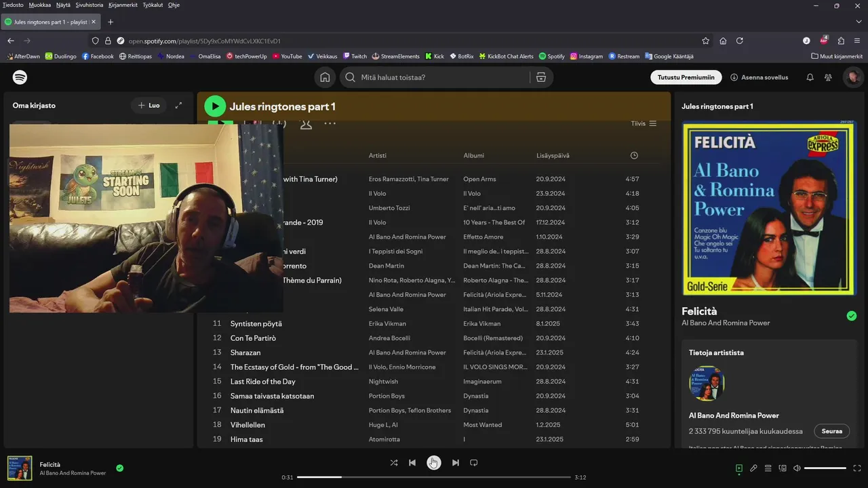The width and height of the screenshot is (868, 488).
Task: Click the Luo create button
Action: tap(149, 105)
